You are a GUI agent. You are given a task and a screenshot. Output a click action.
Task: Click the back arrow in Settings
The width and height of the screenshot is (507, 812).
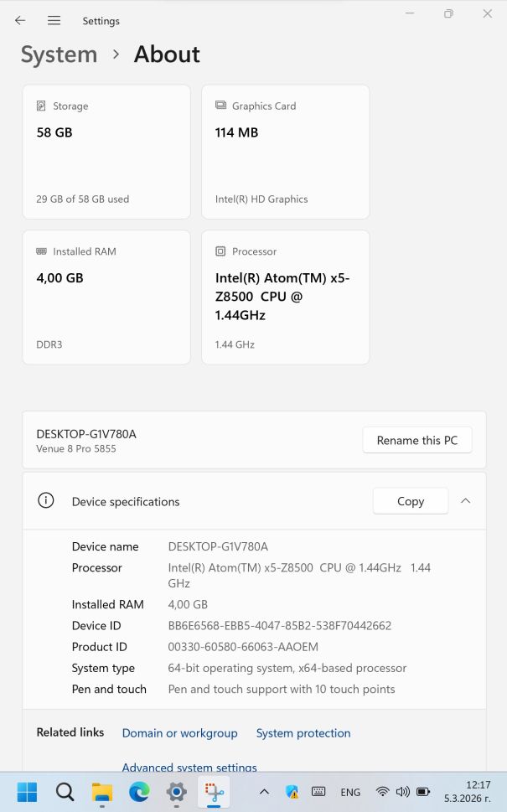[x=20, y=20]
